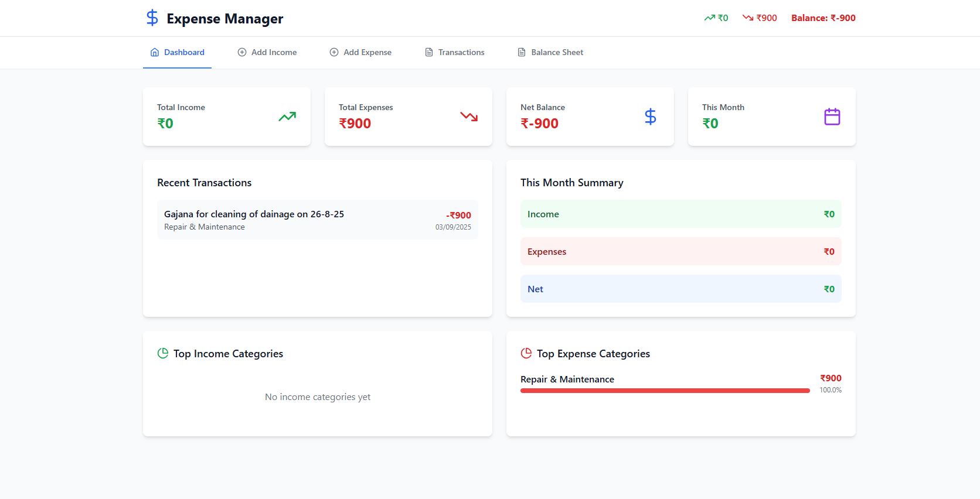Click the red trending-down icon in Total Expenses card
Viewport: 980px width, 499px height.
tap(469, 117)
